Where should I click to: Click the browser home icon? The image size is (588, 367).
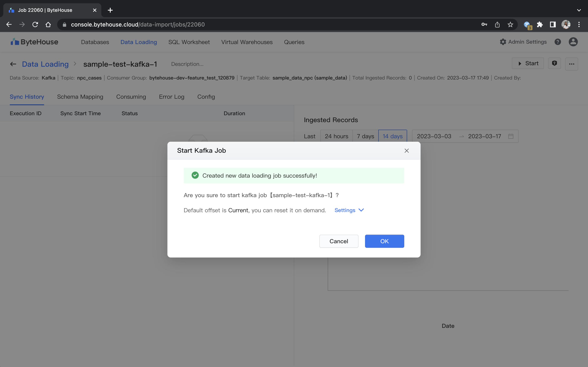point(48,24)
